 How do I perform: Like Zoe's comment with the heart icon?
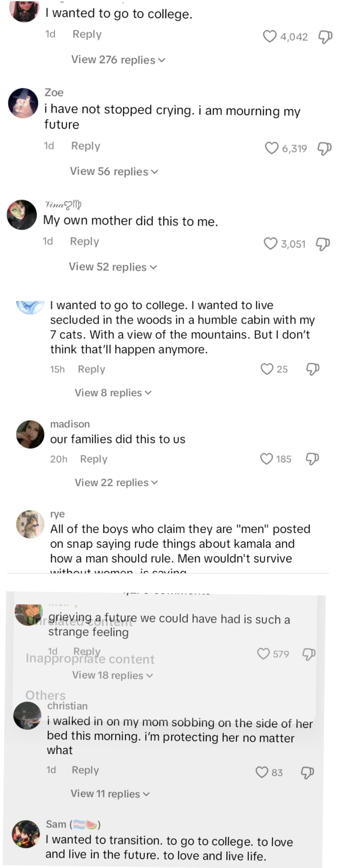point(272,148)
